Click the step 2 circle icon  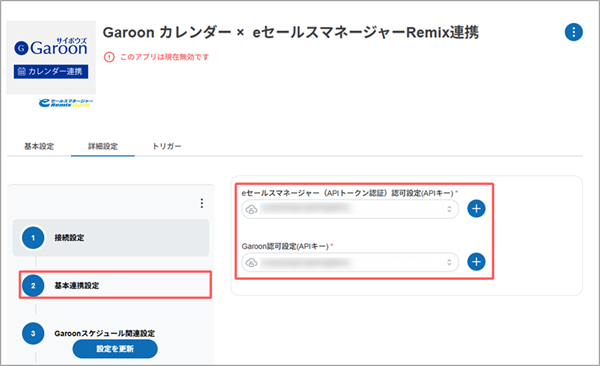(33, 286)
